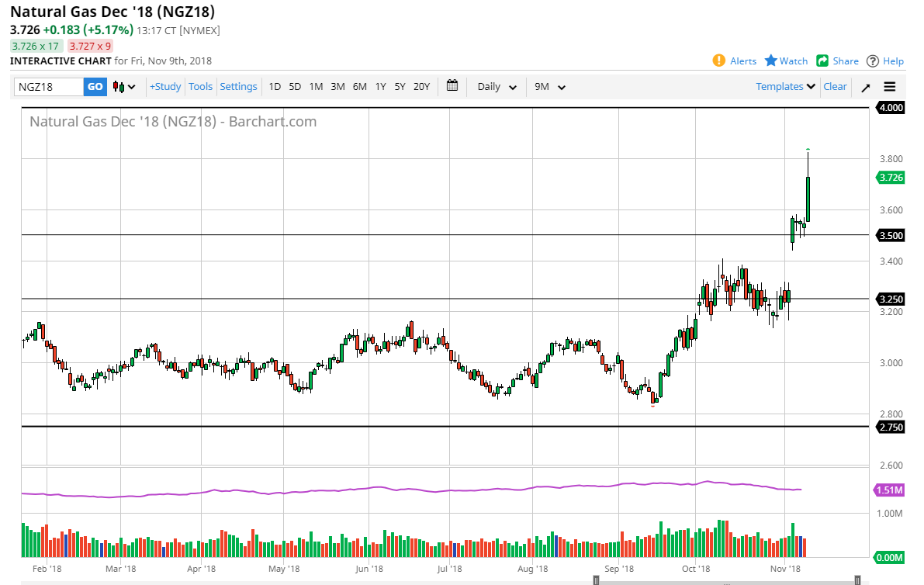
Task: Switch to 5D time range
Action: [x=294, y=87]
